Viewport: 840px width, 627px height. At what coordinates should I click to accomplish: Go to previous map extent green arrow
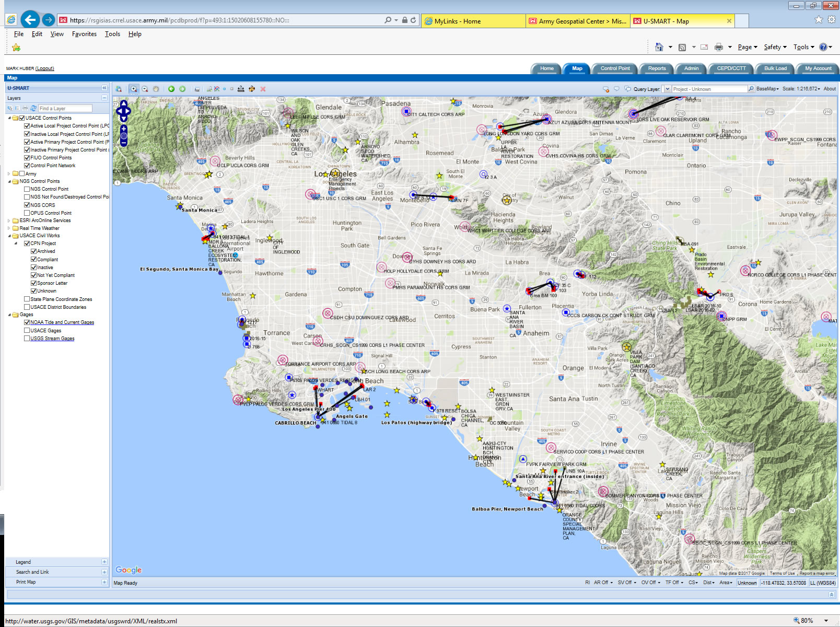(171, 89)
